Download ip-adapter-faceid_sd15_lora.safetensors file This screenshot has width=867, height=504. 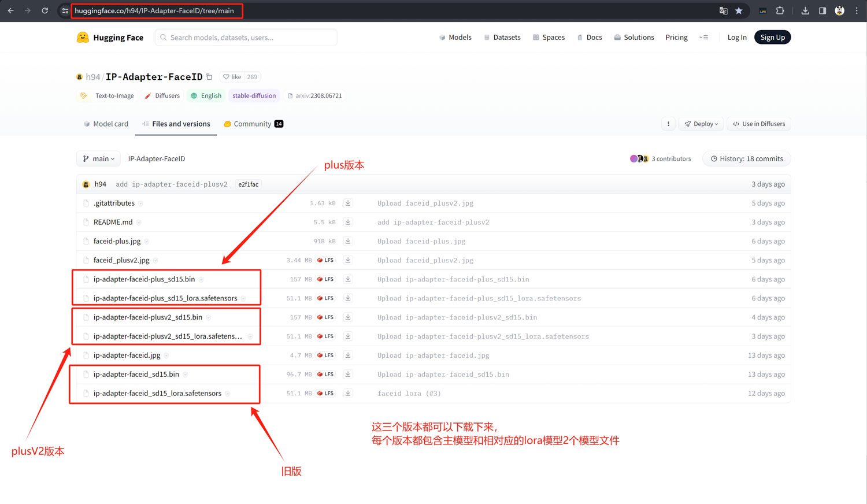coord(348,394)
